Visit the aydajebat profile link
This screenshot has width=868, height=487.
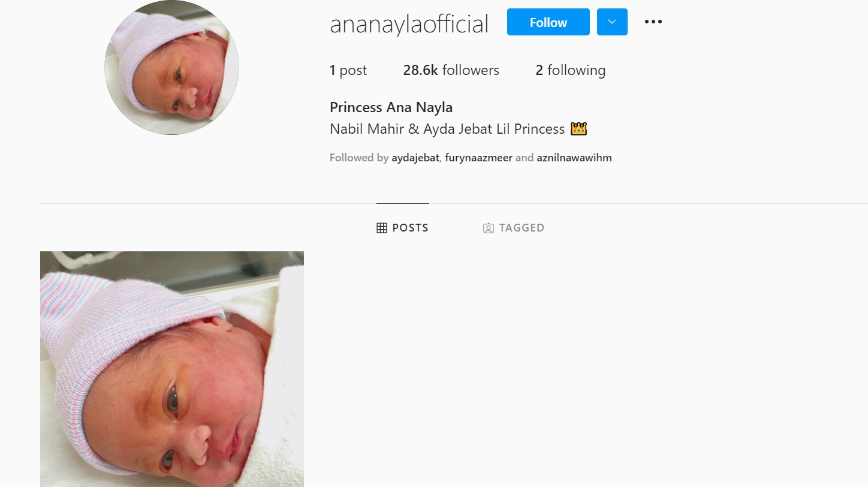click(415, 158)
